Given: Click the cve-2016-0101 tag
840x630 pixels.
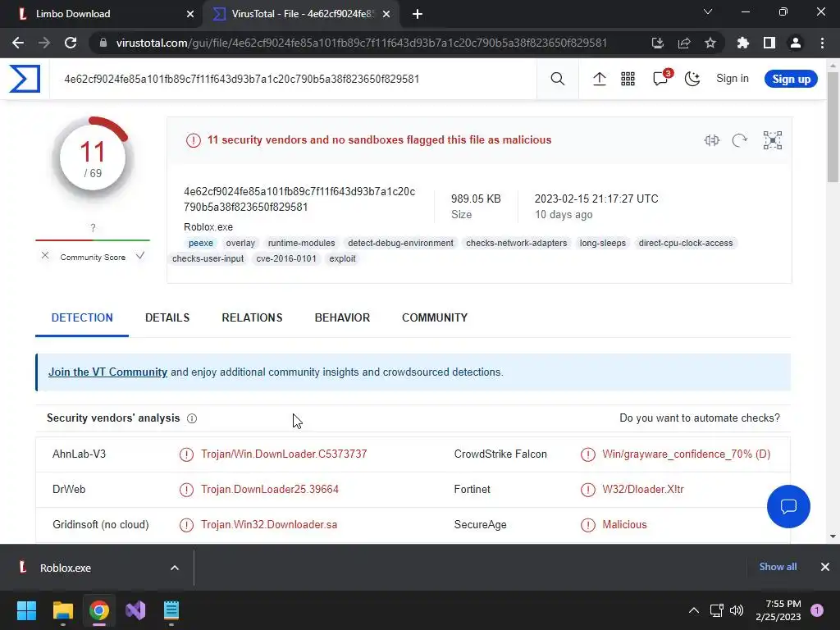Looking at the screenshot, I should [x=286, y=258].
